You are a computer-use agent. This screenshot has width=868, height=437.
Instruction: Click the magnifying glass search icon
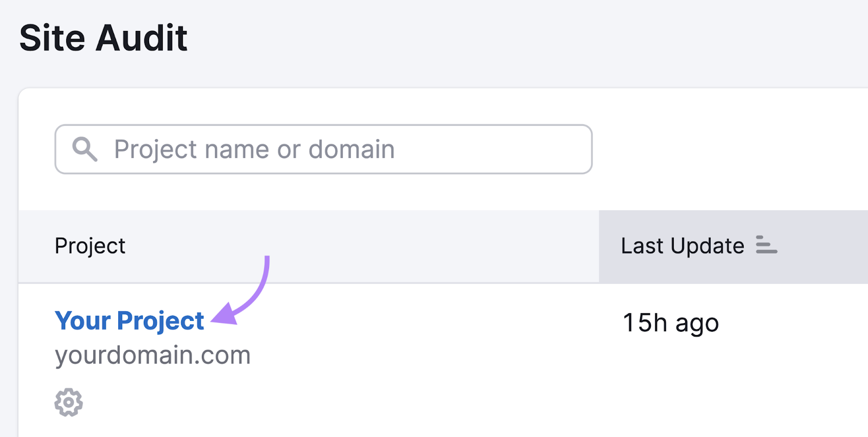pyautogui.click(x=85, y=149)
